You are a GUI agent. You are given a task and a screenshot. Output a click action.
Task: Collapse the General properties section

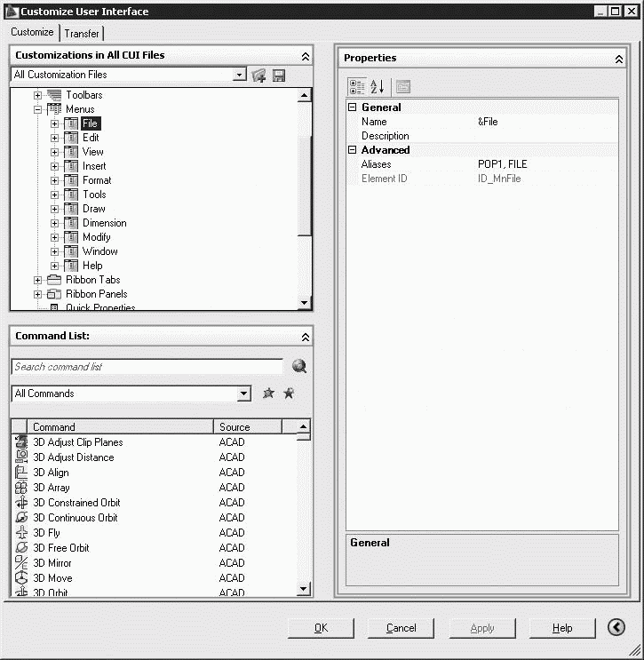[352, 107]
